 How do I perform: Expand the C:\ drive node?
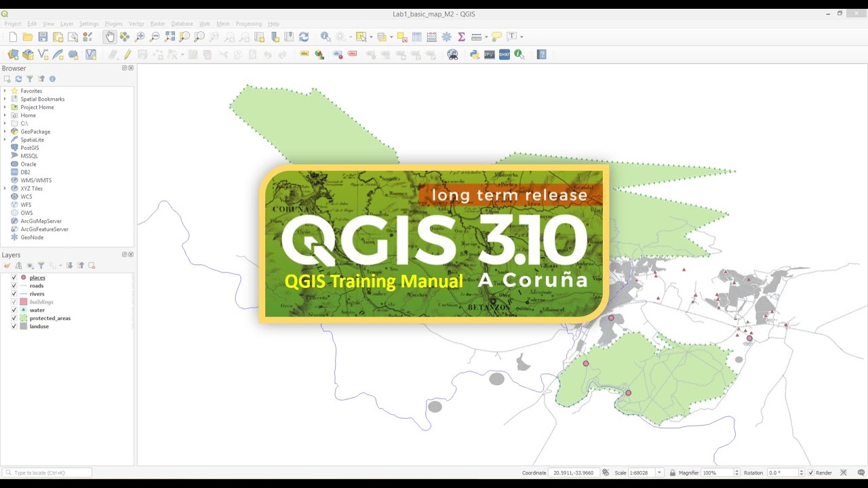[x=5, y=123]
